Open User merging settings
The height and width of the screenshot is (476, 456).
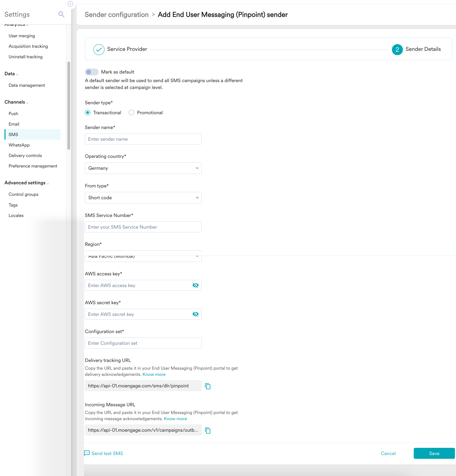point(22,36)
